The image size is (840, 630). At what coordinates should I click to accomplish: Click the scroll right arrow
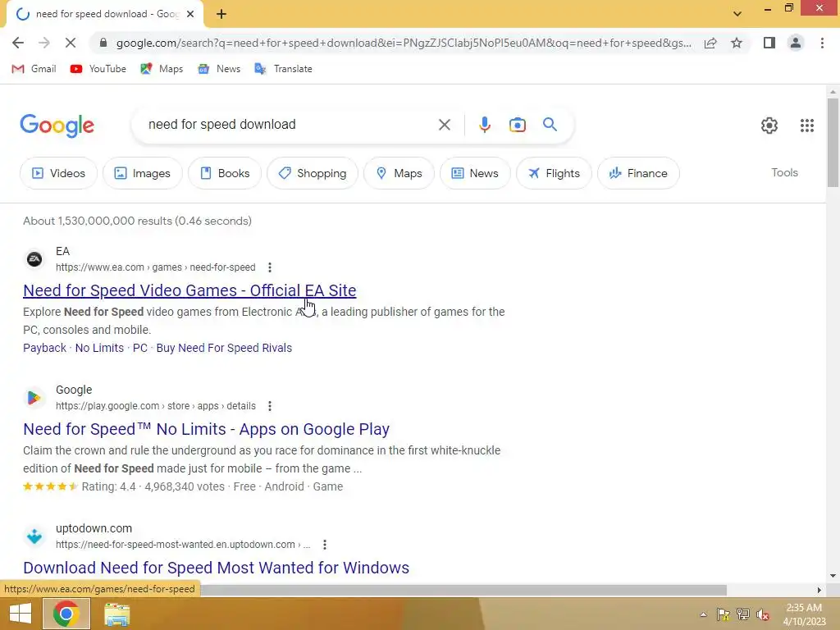pos(819,591)
